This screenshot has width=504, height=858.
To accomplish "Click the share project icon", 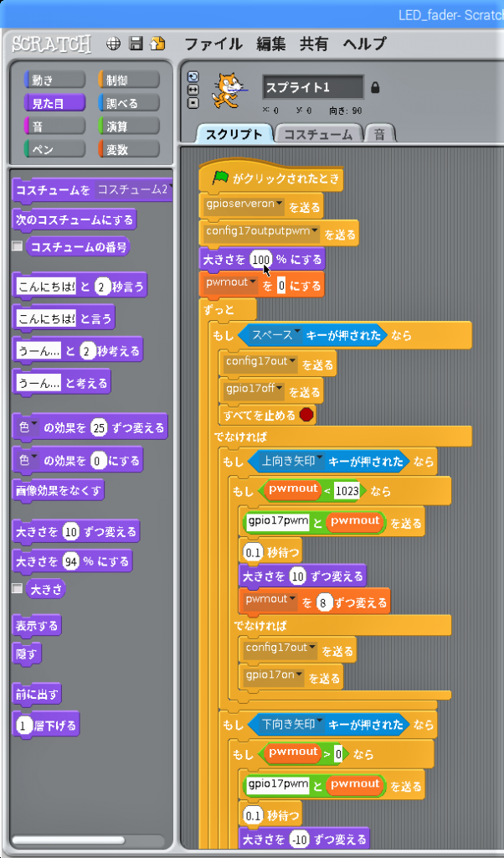I will [157, 44].
